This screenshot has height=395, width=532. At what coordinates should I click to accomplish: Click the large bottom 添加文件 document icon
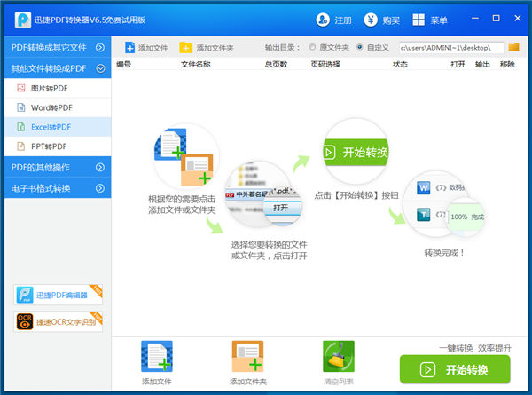(x=157, y=356)
